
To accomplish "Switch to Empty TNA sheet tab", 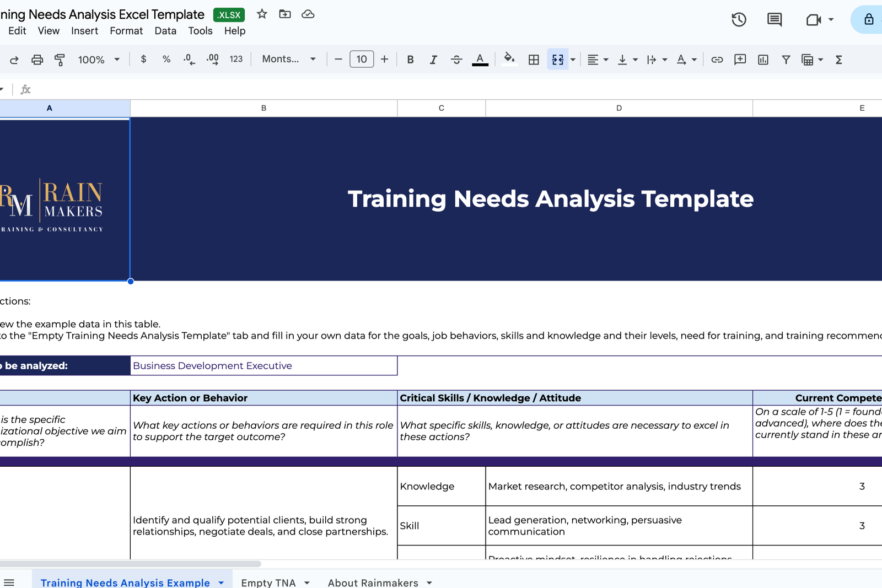I will (x=268, y=582).
